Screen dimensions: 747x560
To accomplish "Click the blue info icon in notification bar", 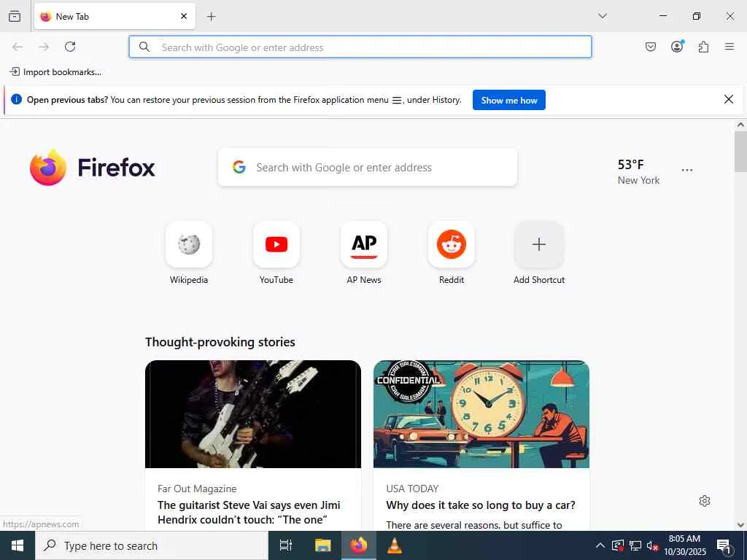I will tap(16, 99).
